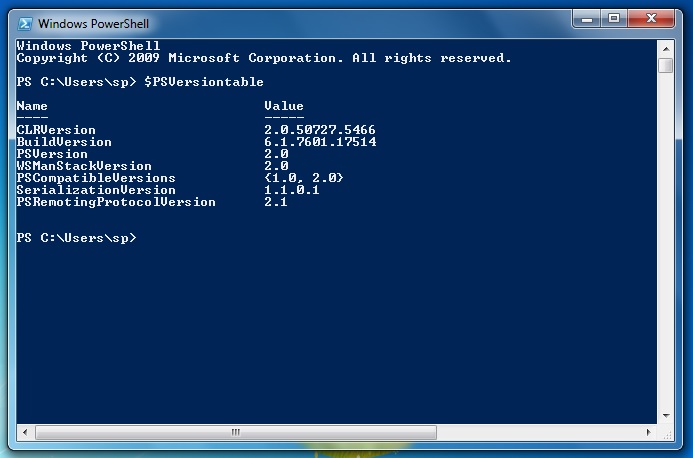The width and height of the screenshot is (693, 458).
Task: Click the Windows PowerShell title text
Action: click(x=93, y=24)
